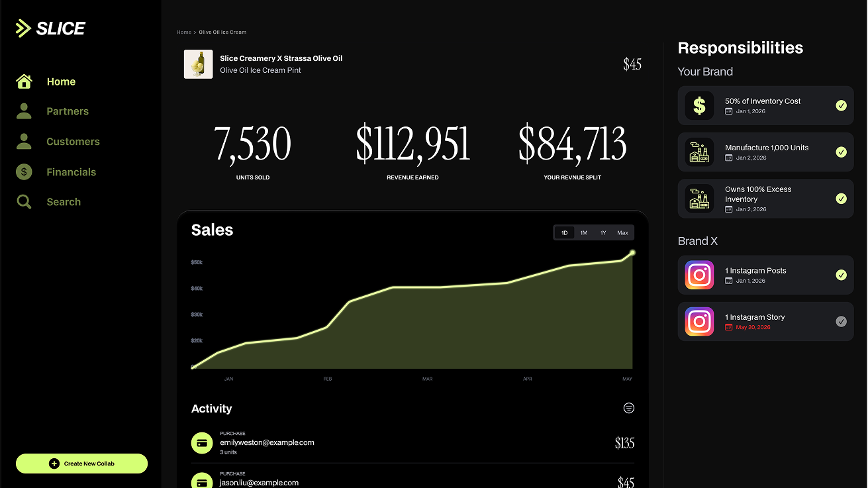This screenshot has width=868, height=488.
Task: Open the Customers section
Action: point(73,141)
